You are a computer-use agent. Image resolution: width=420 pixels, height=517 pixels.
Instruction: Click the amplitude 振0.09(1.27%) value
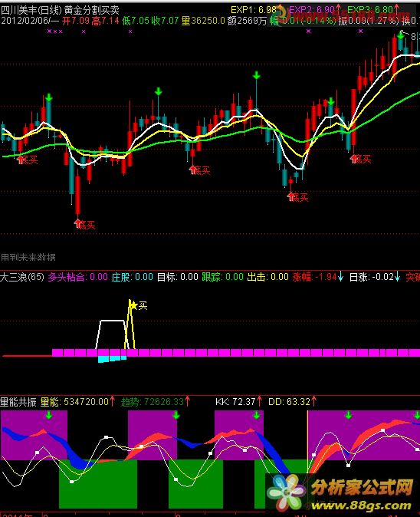tap(369, 21)
